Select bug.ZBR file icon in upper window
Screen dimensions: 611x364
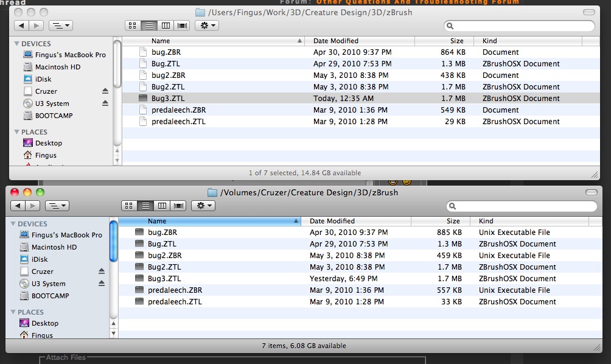coord(143,52)
